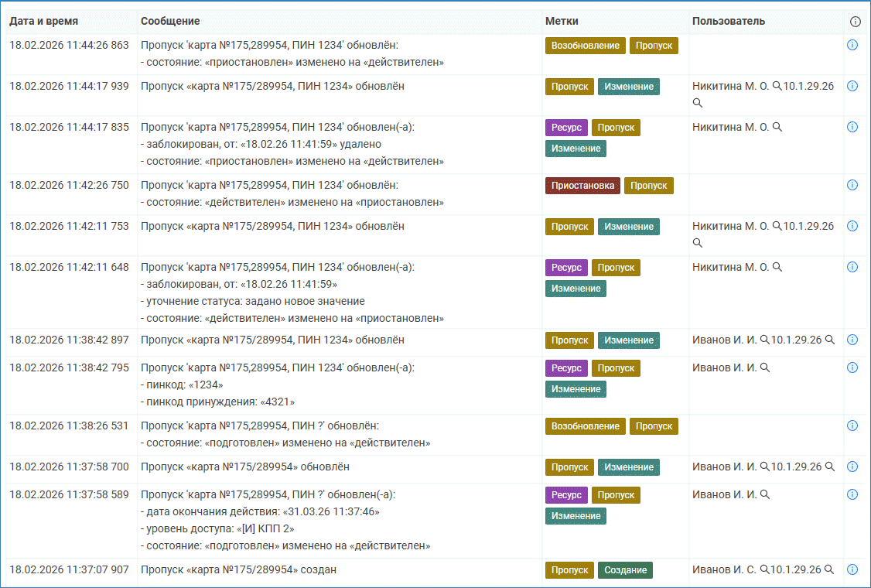
Task: Show details of the 11:42:26 750 suspension entry
Action: (x=852, y=185)
